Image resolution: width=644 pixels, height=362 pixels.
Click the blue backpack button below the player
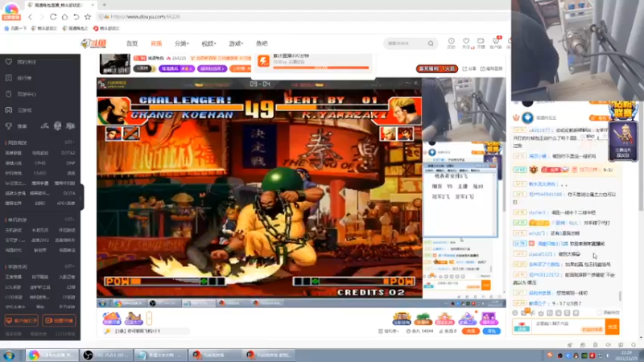click(491, 331)
